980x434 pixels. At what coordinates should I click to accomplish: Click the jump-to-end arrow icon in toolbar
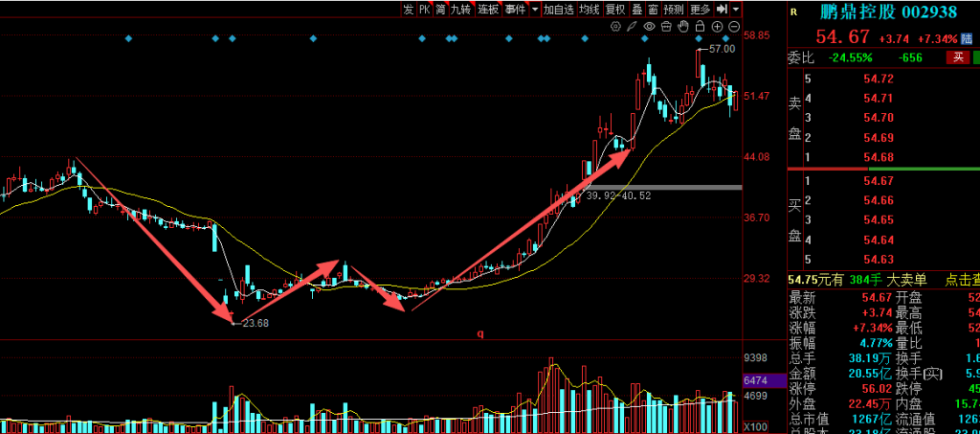point(722,9)
